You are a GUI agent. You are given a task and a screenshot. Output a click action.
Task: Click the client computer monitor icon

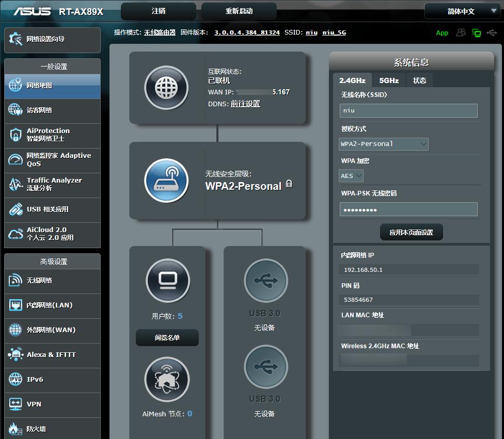pos(167,280)
